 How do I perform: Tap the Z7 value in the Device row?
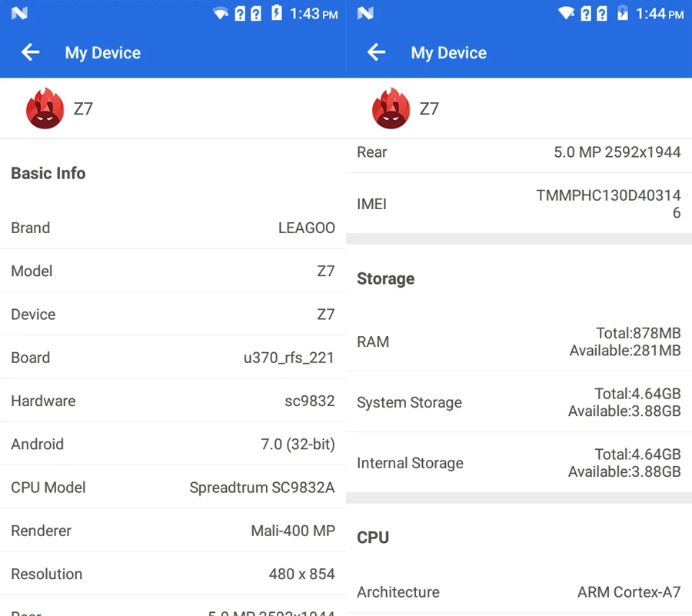pos(326,315)
